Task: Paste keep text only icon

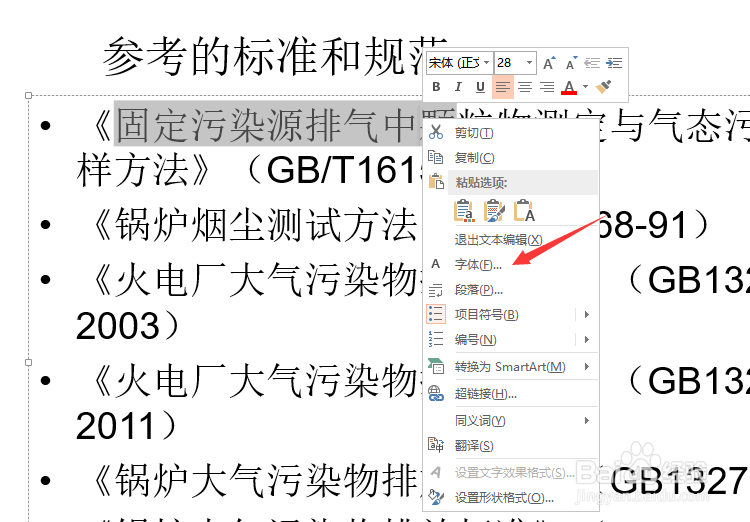Action: (524, 210)
